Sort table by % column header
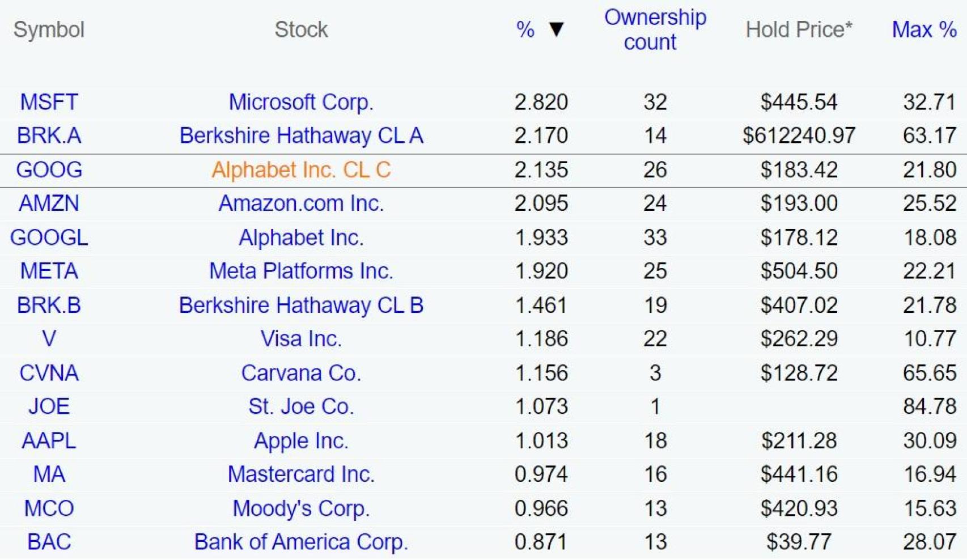967x560 pixels. pyautogui.click(x=525, y=29)
